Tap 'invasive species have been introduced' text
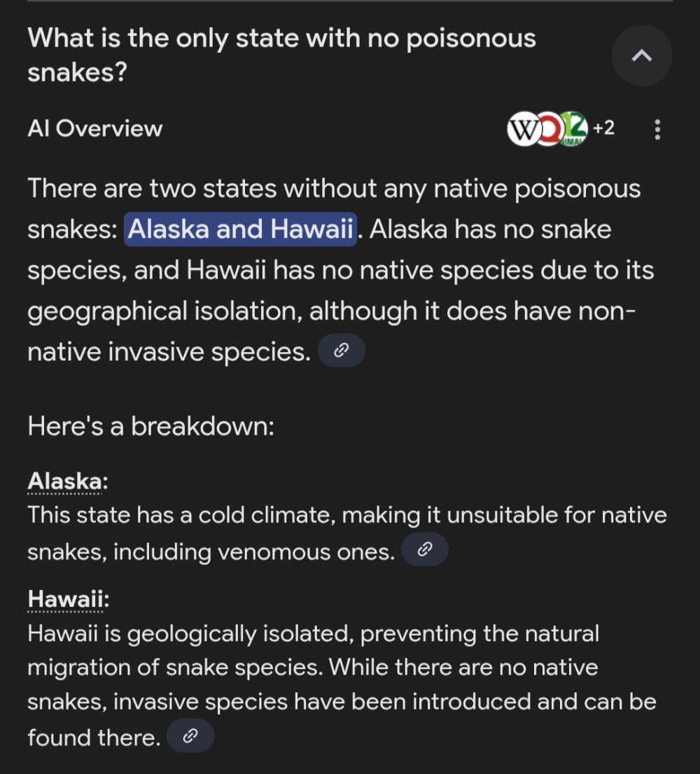 coord(323,701)
